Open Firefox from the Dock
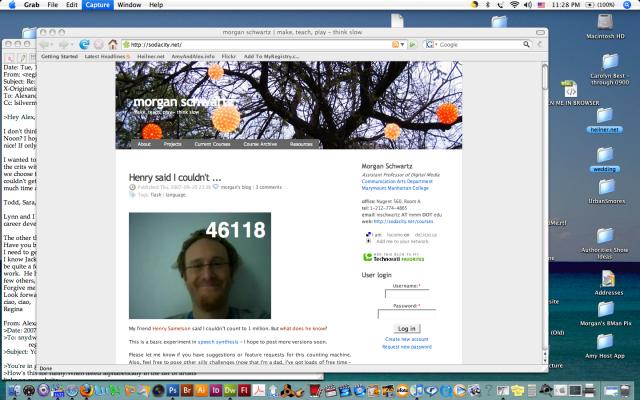Image resolution: width=640 pixels, height=400 pixels. [87, 390]
